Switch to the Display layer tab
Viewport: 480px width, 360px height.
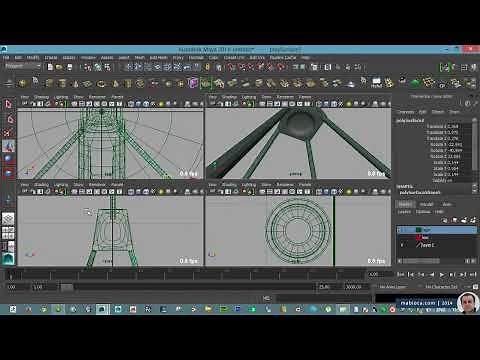[405, 204]
